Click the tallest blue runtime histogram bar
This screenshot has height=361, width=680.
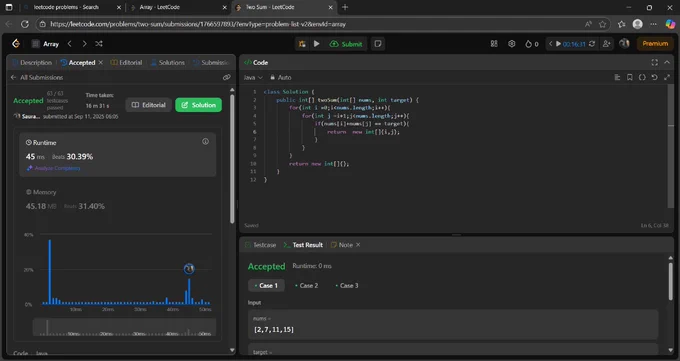tap(49, 272)
